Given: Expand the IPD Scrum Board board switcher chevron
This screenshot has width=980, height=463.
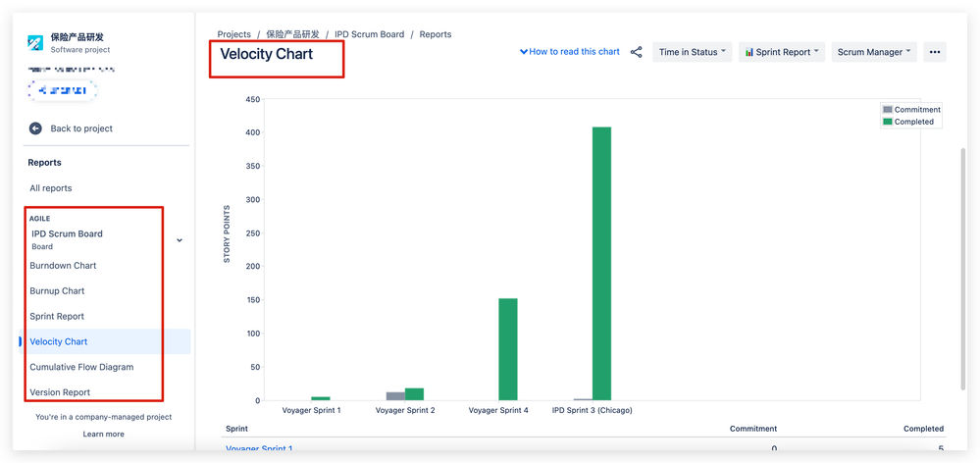Looking at the screenshot, I should pyautogui.click(x=180, y=240).
